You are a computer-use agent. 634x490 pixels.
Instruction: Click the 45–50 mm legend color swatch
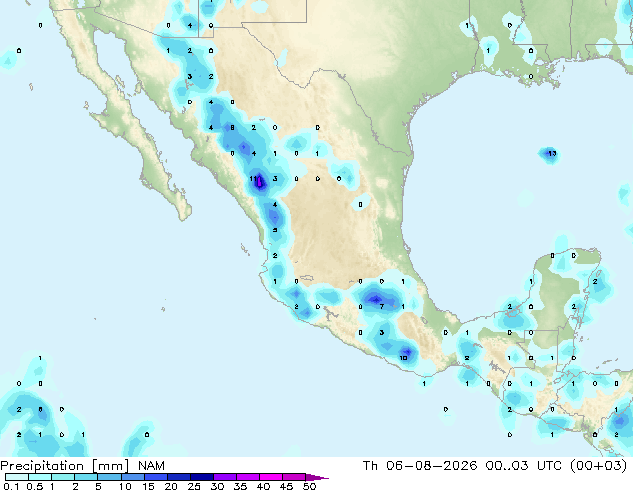294,477
